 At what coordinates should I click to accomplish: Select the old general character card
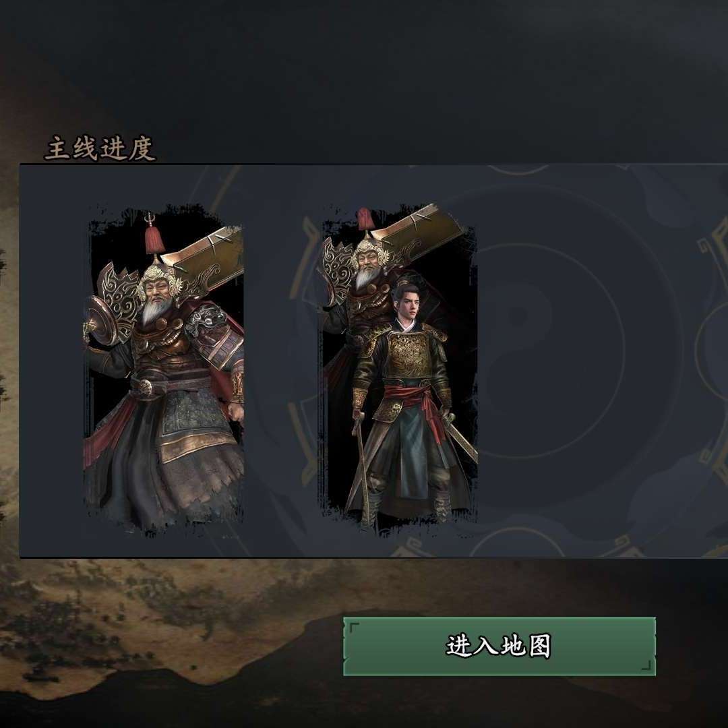point(163,370)
